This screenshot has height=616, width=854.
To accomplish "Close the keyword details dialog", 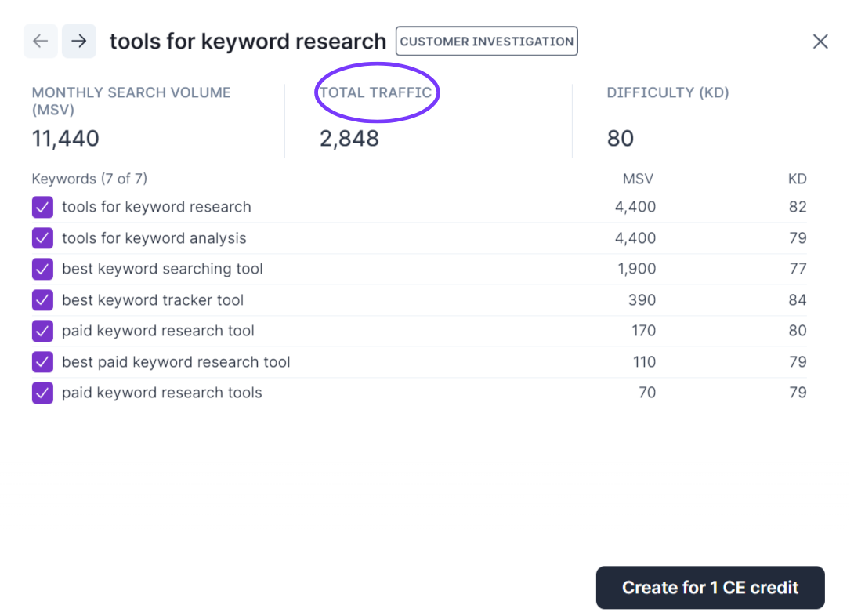I will click(x=820, y=42).
